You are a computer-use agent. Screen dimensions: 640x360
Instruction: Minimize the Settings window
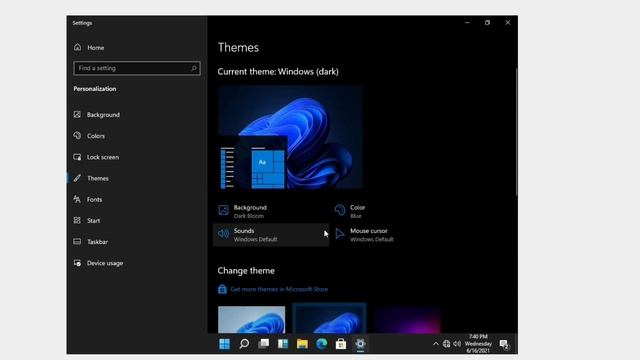(467, 23)
